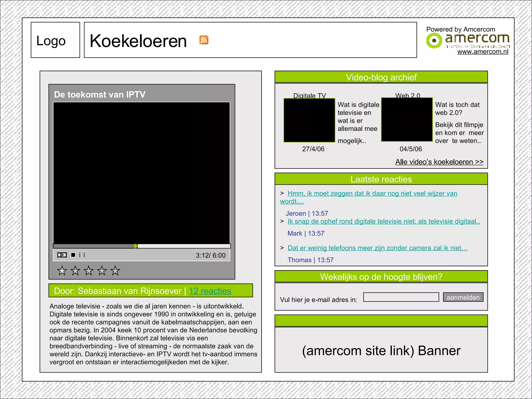Pause the video with pause icon
This screenshot has height=399, width=532.
point(82,255)
